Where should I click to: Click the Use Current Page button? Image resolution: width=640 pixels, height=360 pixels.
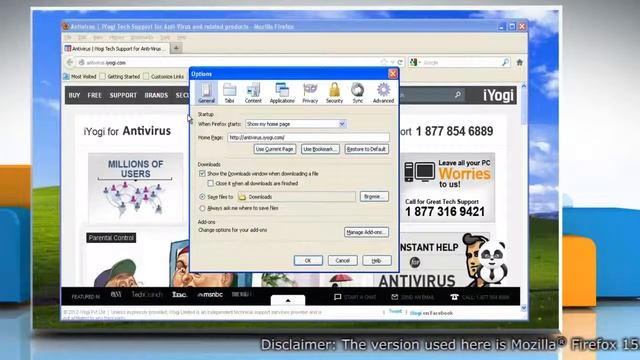coord(275,149)
